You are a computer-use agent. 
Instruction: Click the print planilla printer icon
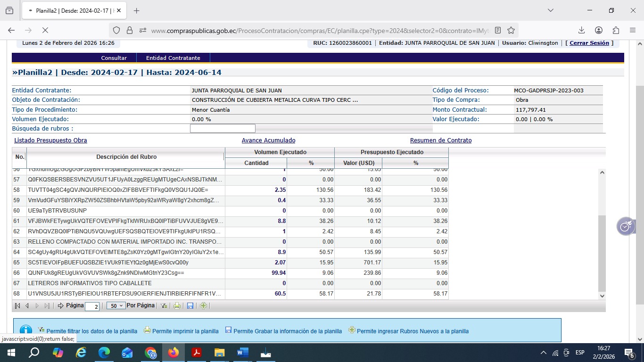click(177, 306)
